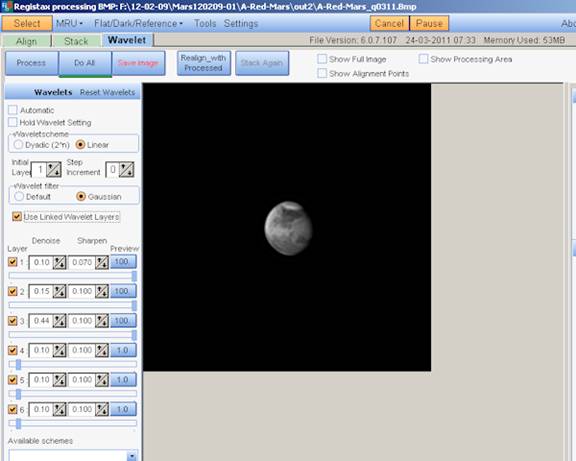Expand the Flat/Dark/Reference menu
576x461 pixels.
[138, 24]
